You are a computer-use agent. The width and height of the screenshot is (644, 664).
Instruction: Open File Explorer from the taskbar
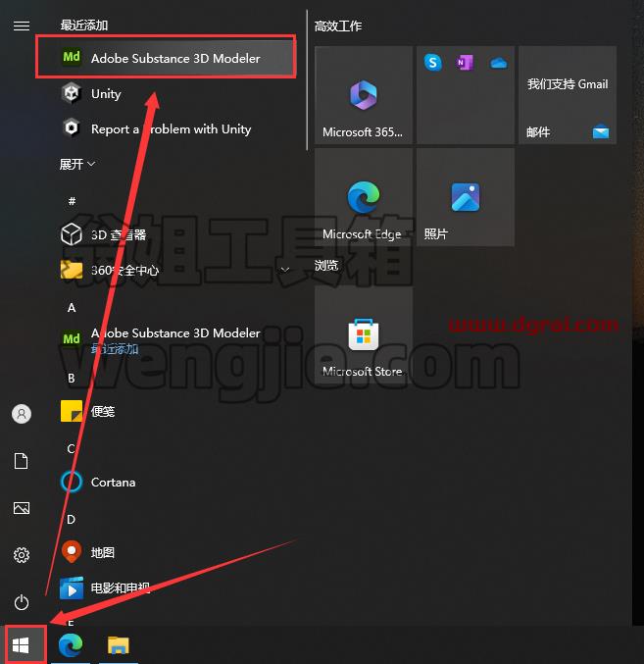tap(119, 645)
